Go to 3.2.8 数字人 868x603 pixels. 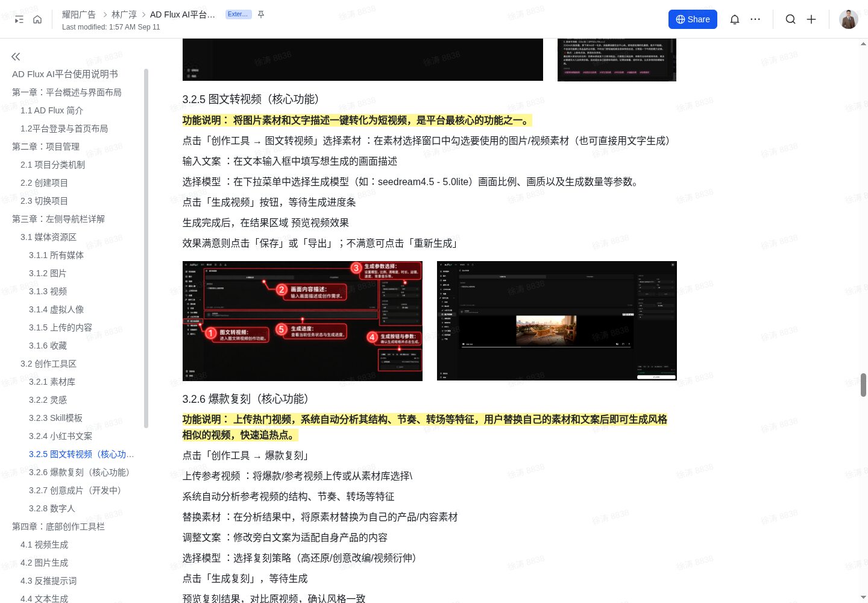[52, 508]
